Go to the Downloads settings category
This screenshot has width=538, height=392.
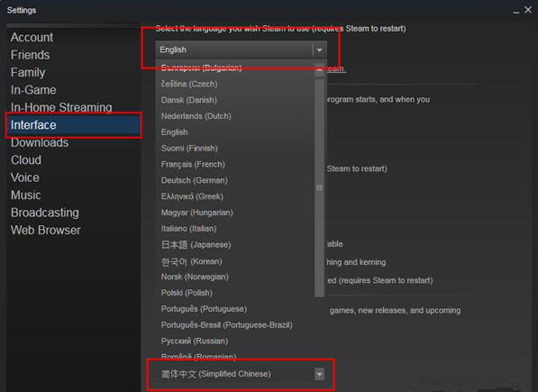click(40, 142)
